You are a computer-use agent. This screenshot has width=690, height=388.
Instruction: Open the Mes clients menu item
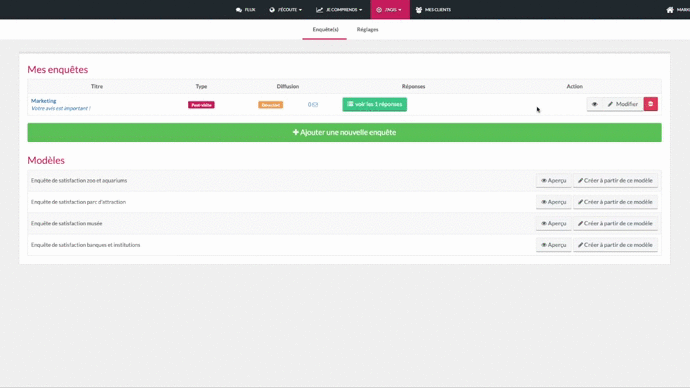(433, 10)
